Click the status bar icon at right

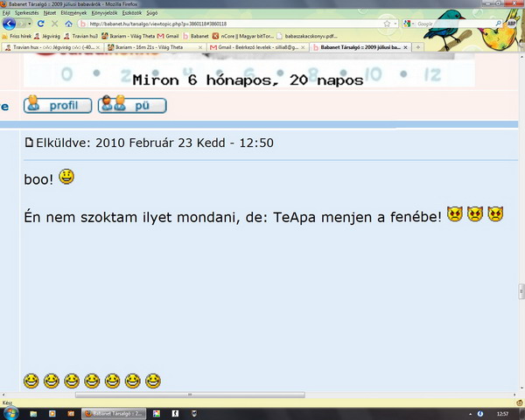coord(520,402)
